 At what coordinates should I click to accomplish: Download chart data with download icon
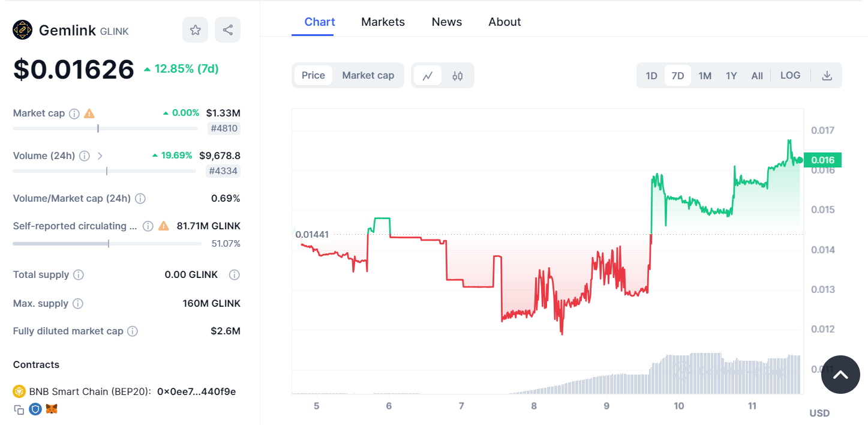click(827, 76)
